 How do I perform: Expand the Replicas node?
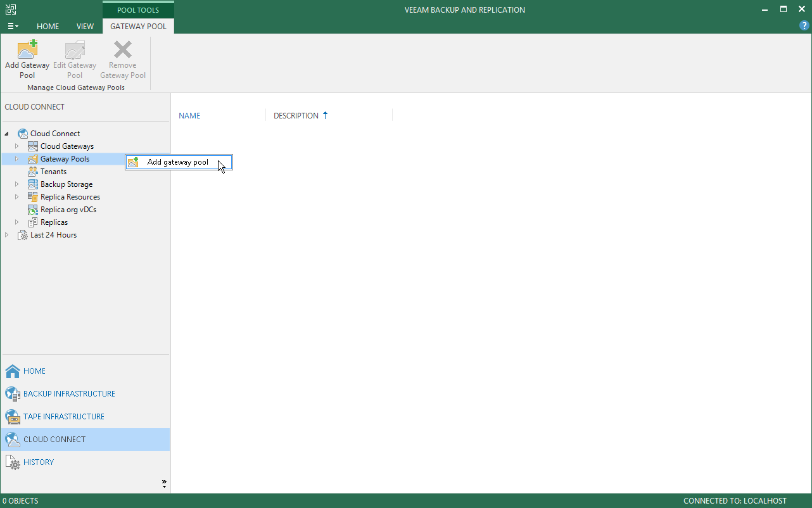17,222
